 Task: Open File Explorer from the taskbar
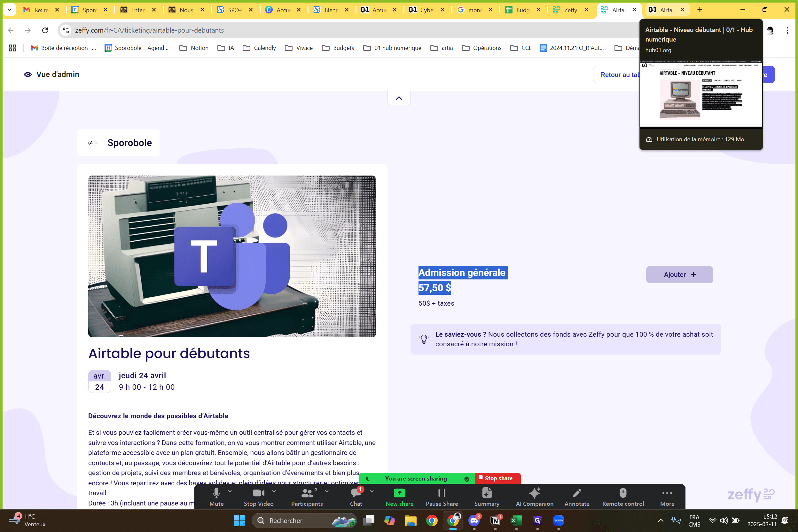tap(411, 520)
